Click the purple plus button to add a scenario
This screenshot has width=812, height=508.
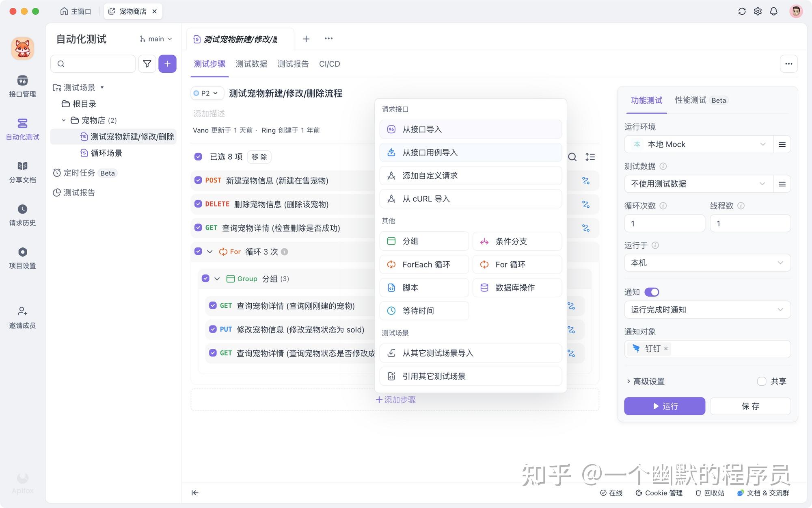pos(167,64)
